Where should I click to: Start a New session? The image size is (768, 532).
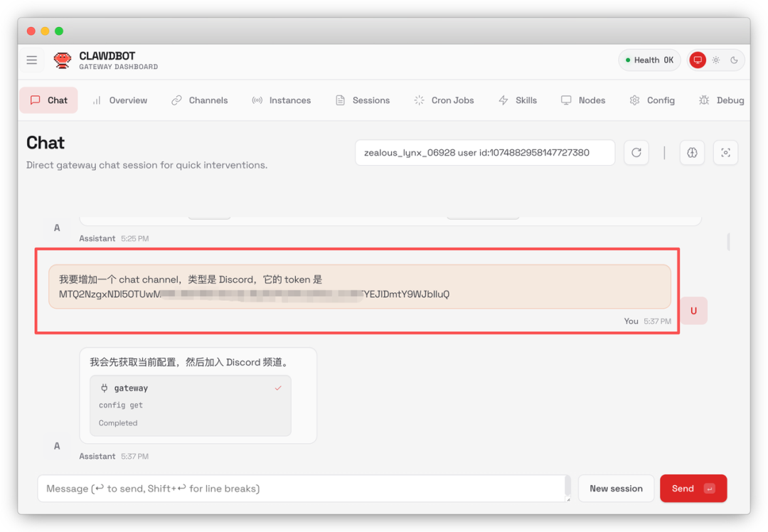point(616,489)
